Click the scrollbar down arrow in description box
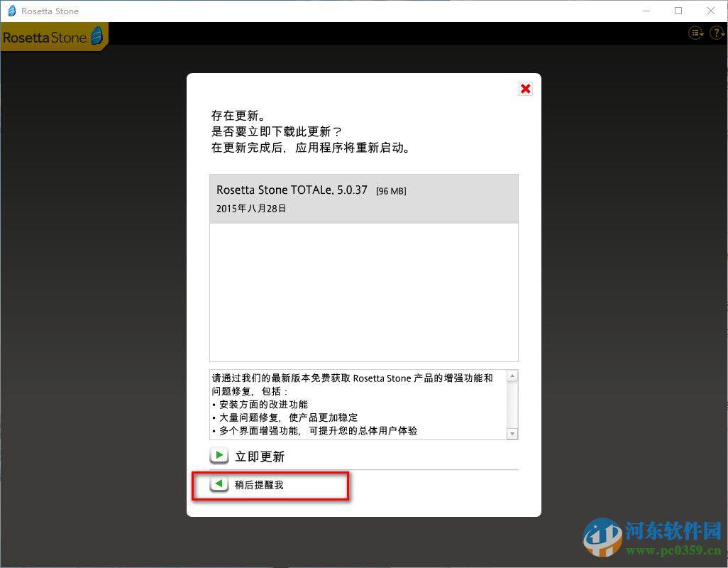The width and height of the screenshot is (728, 568). coord(512,435)
